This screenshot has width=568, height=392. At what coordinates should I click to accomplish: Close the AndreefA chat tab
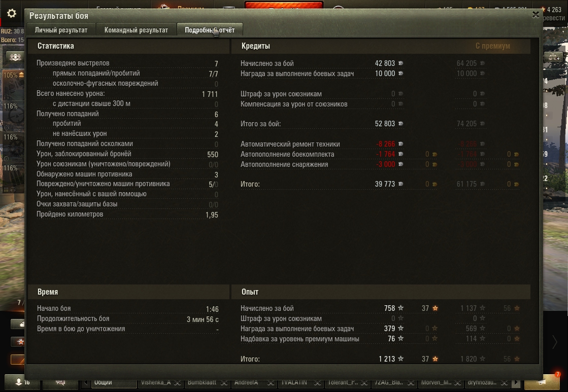tap(271, 382)
